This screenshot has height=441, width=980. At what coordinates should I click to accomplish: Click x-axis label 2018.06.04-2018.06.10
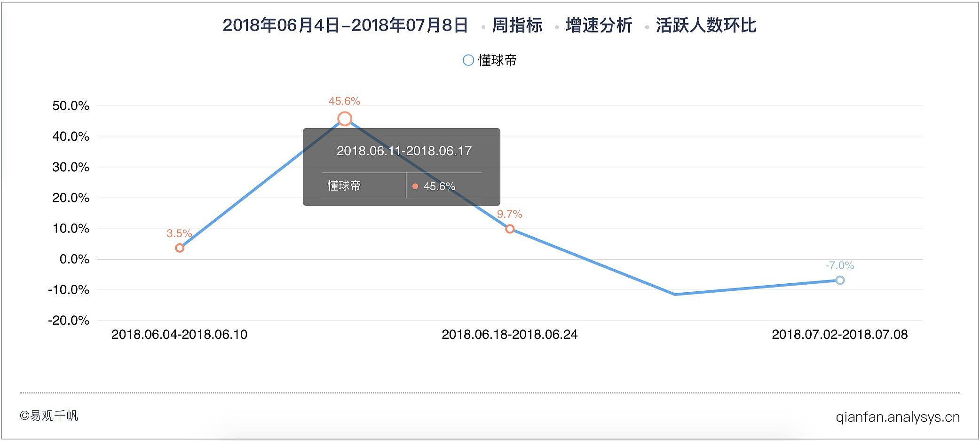[x=179, y=335]
